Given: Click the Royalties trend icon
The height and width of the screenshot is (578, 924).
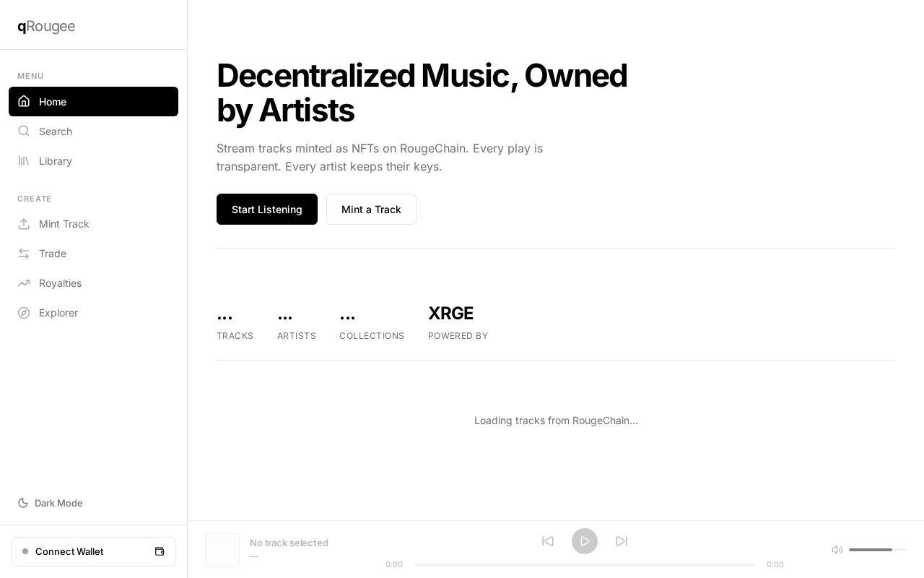Looking at the screenshot, I should (x=24, y=283).
